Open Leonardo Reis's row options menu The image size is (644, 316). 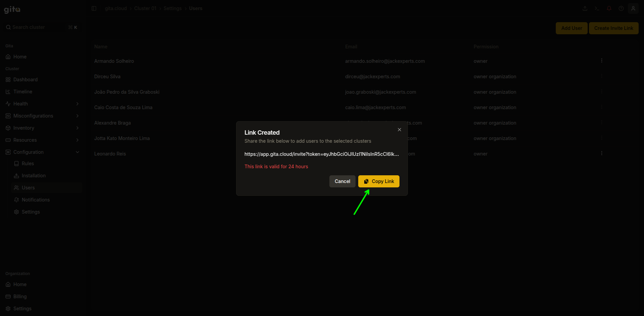coord(602,153)
